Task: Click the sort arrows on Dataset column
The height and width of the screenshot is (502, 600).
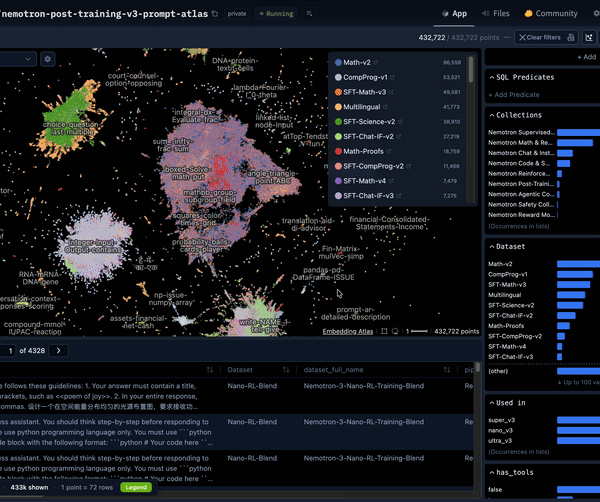Action: pos(286,370)
